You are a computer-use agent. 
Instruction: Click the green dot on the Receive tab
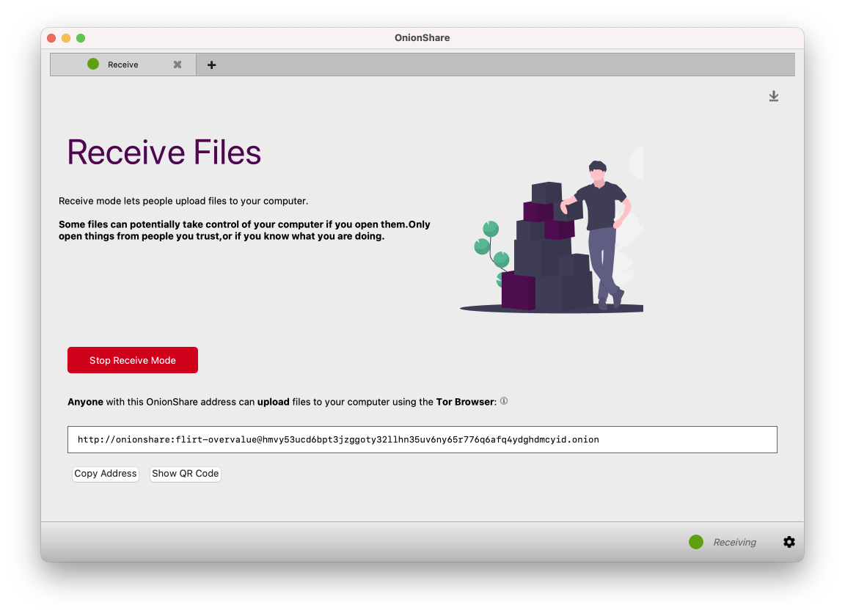click(93, 65)
